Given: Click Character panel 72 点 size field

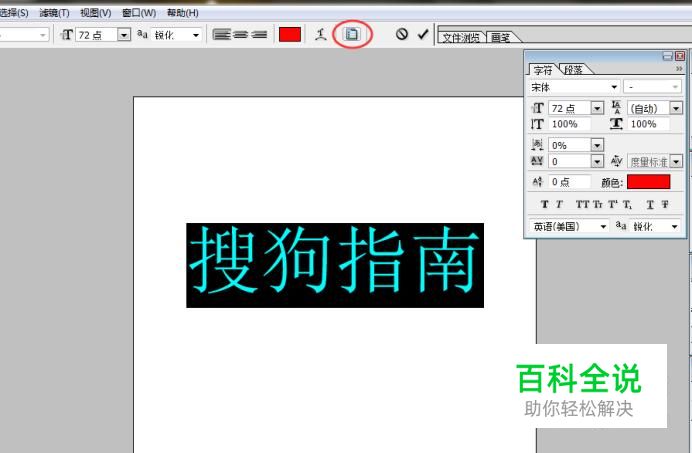Looking at the screenshot, I should tap(570, 108).
